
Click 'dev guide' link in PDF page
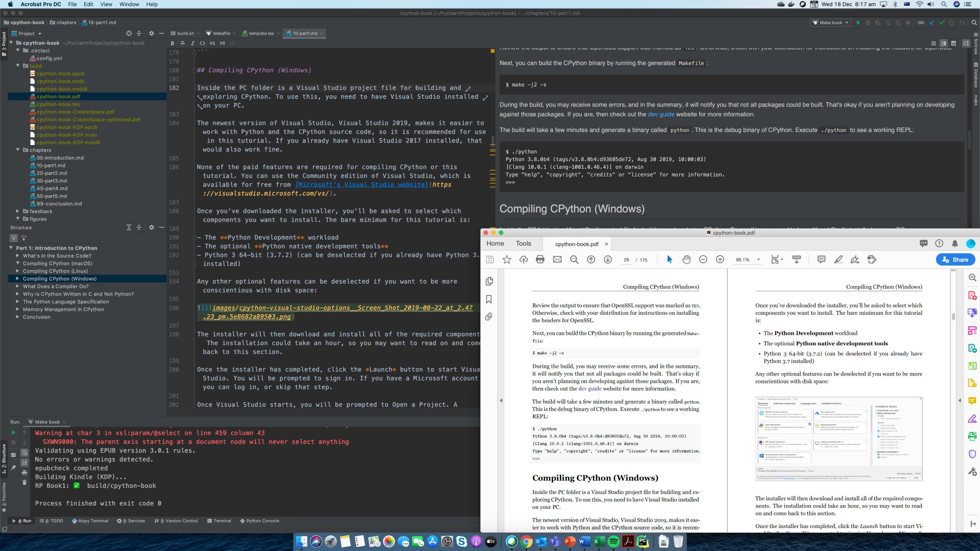pos(590,389)
